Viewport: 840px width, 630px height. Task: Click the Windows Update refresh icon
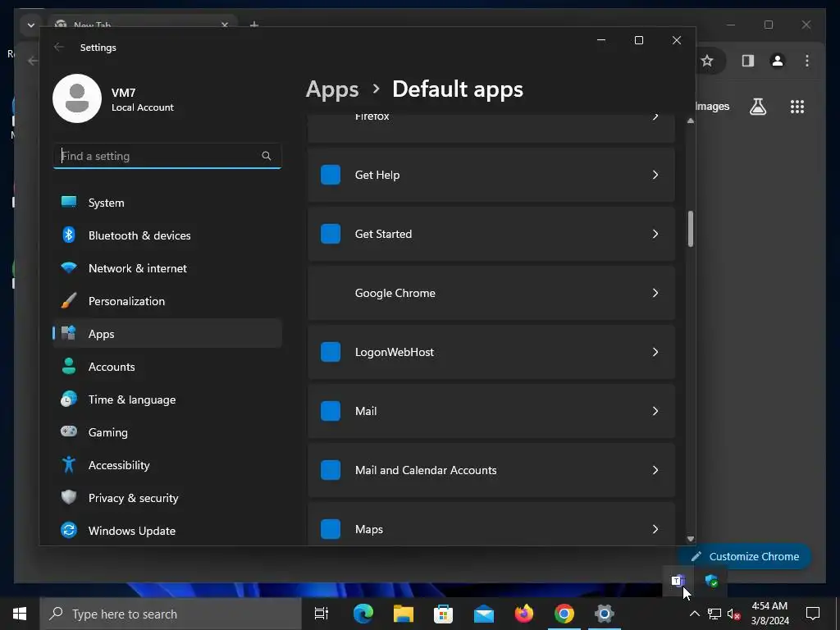pos(69,530)
